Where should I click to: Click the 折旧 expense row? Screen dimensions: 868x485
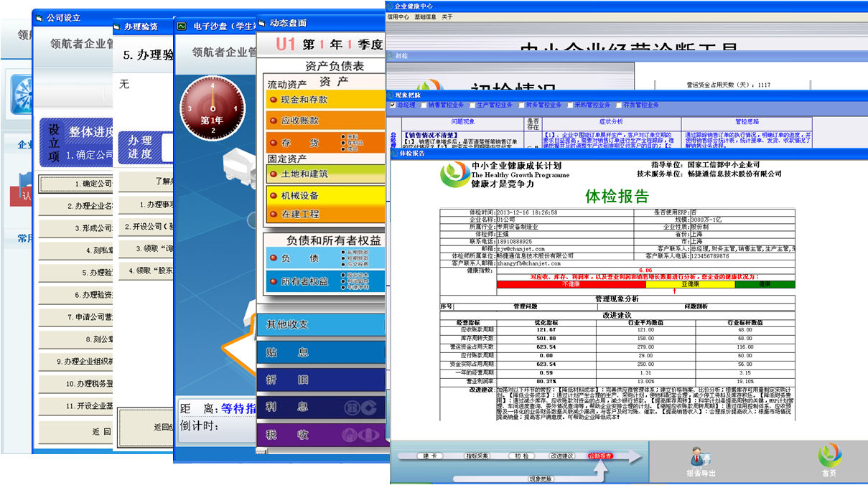click(x=322, y=380)
